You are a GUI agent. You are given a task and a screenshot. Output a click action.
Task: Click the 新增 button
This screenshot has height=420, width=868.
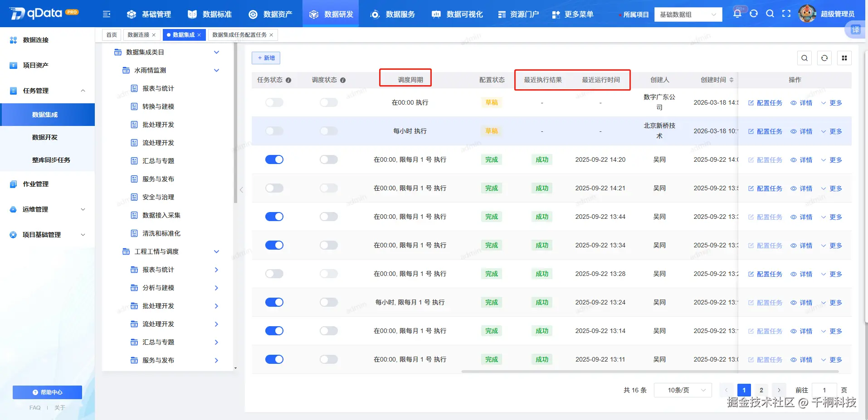[266, 58]
